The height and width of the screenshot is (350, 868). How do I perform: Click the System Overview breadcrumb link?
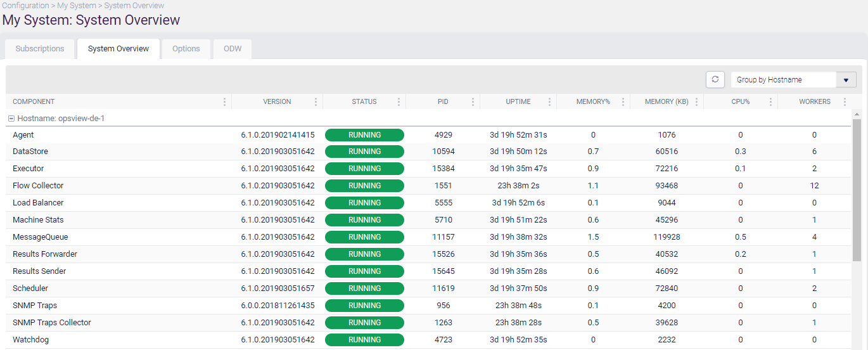[134, 5]
